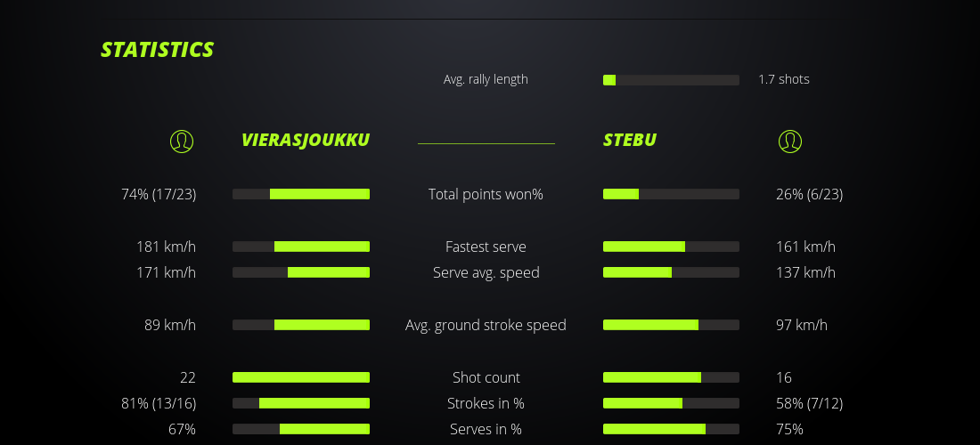Viewport: 980px width, 445px height.
Task: Click Stebu's Fastest serve bar
Action: point(671,247)
